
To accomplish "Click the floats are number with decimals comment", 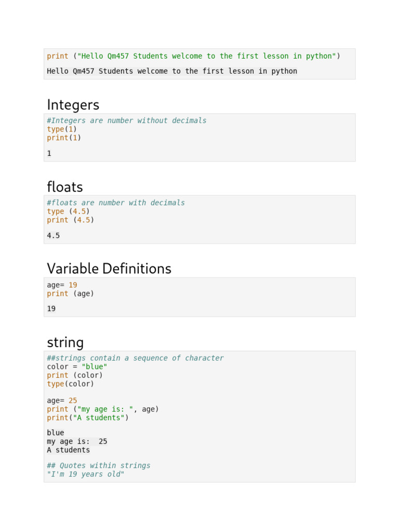I will click(x=116, y=203).
